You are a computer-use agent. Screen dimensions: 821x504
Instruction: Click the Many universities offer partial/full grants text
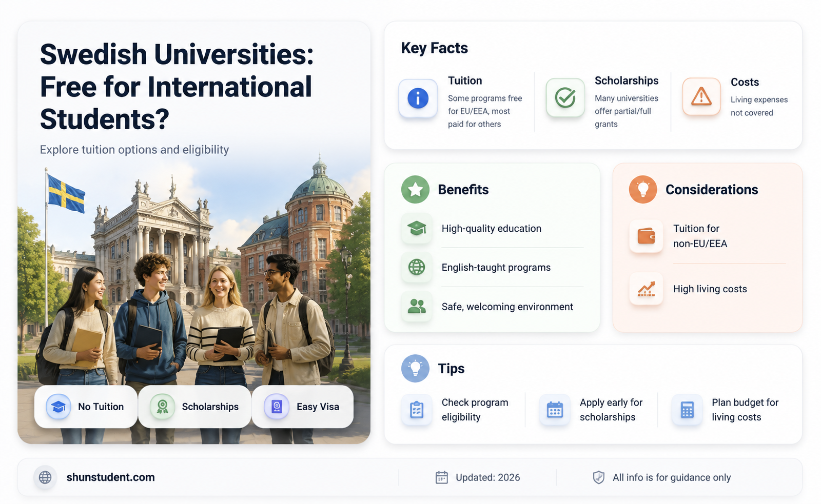(x=626, y=111)
